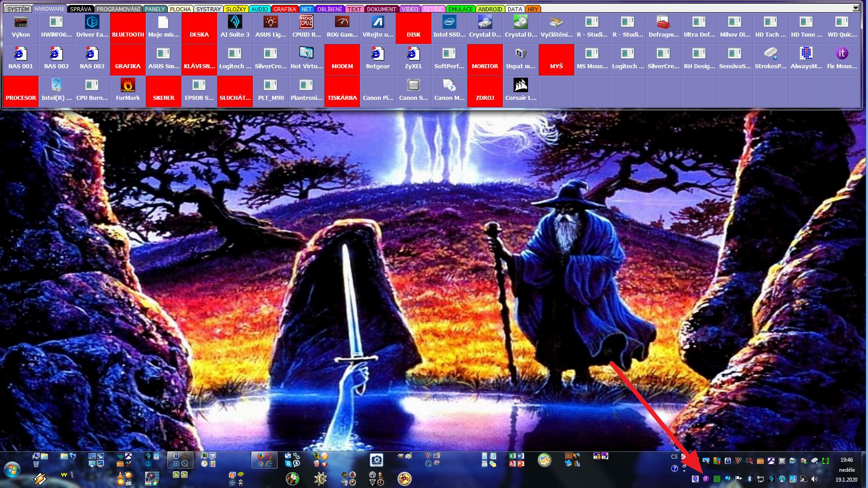Open the launcher bar dropdown arrow

856,8
